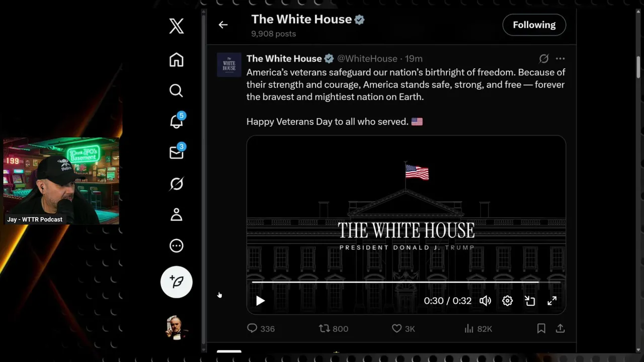
Task: Play the White House video
Action: tap(260, 301)
